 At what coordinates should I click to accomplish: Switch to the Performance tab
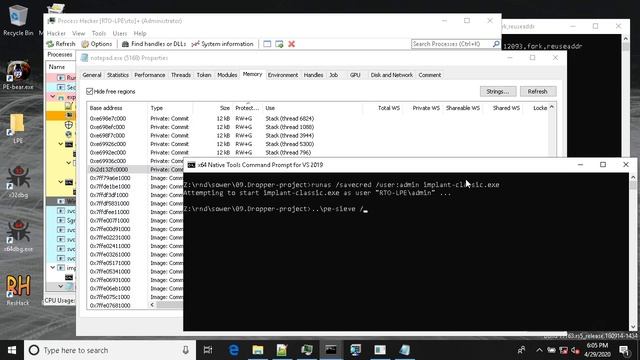(150, 75)
